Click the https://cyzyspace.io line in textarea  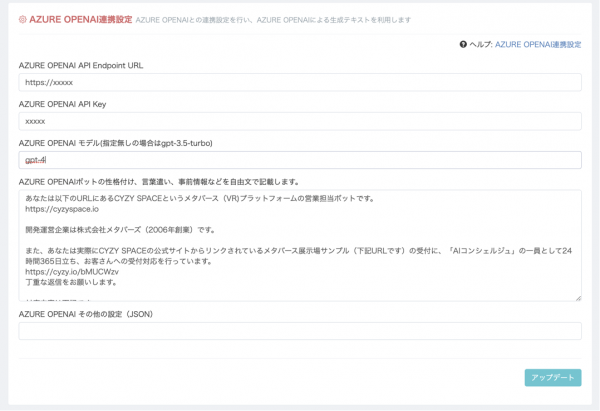click(62, 209)
